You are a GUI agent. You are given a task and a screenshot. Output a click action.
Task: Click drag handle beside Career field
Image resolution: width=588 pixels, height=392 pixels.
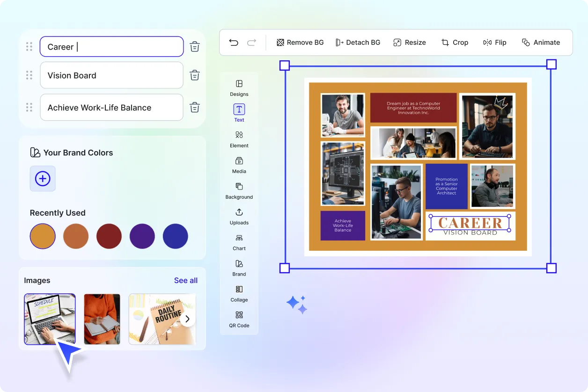pyautogui.click(x=29, y=47)
